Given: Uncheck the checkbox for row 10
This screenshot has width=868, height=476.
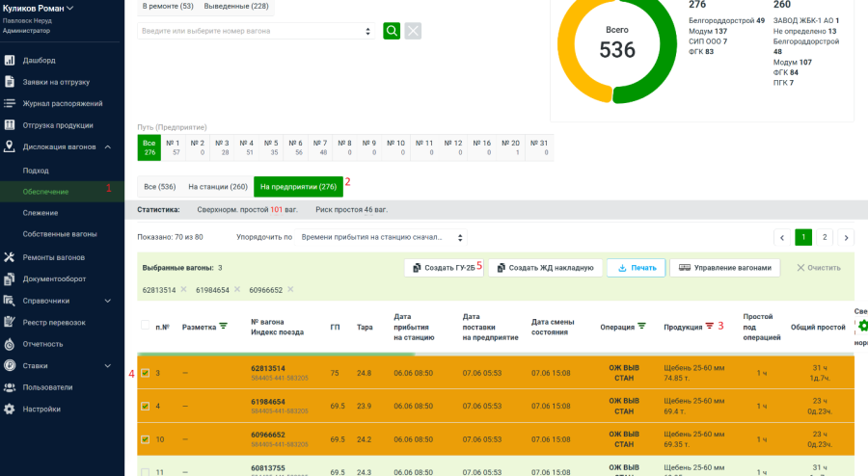Looking at the screenshot, I should [145, 439].
